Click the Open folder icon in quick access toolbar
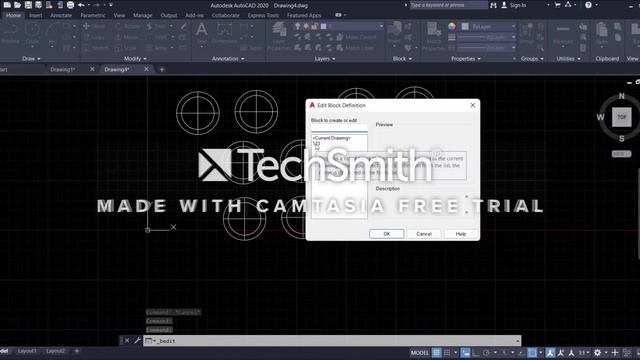This screenshot has width=640, height=360. click(x=18, y=5)
